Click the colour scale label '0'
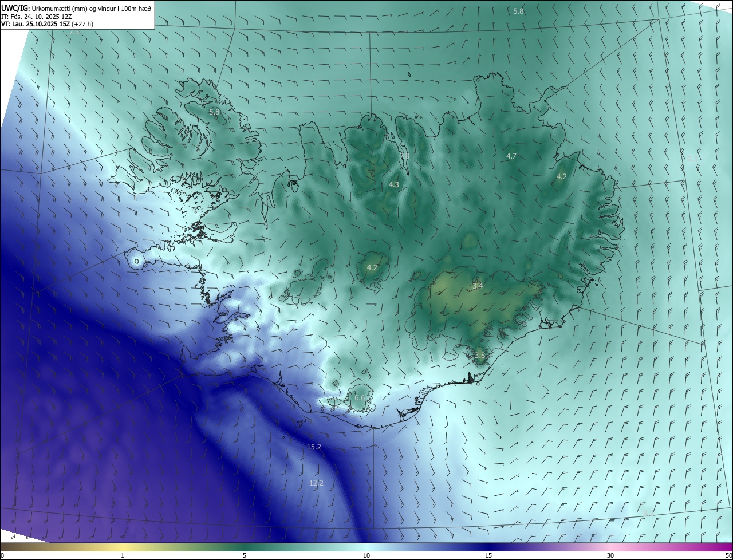This screenshot has width=733, height=560. 2,555
